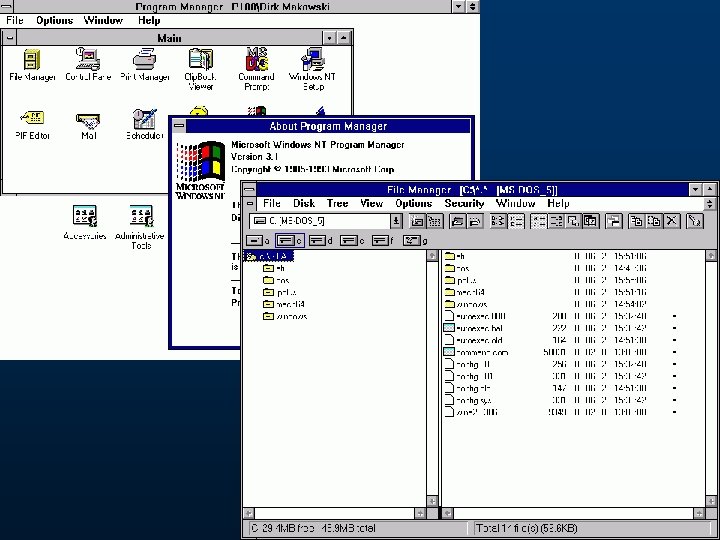Open the Options menu in Program Manager
Screen dimensions: 720x540
coord(54,20)
